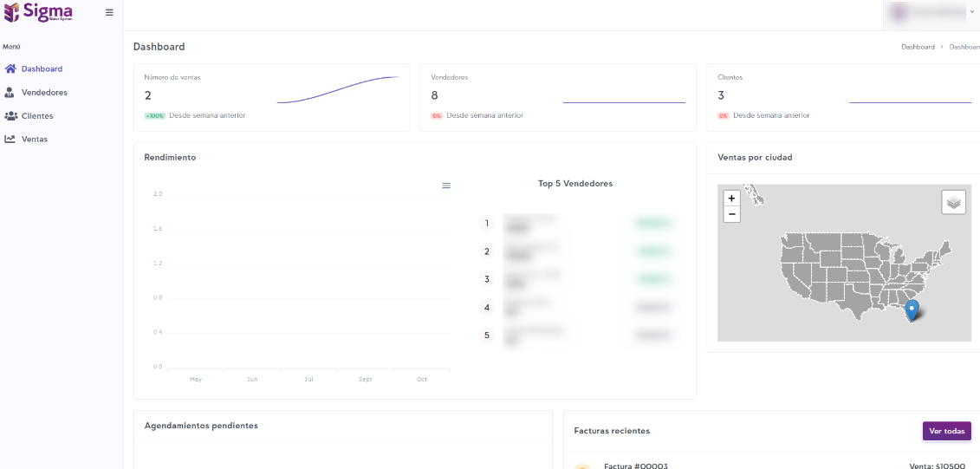Click the Vendedores person icon
The width and height of the screenshot is (980, 469).
point(10,92)
